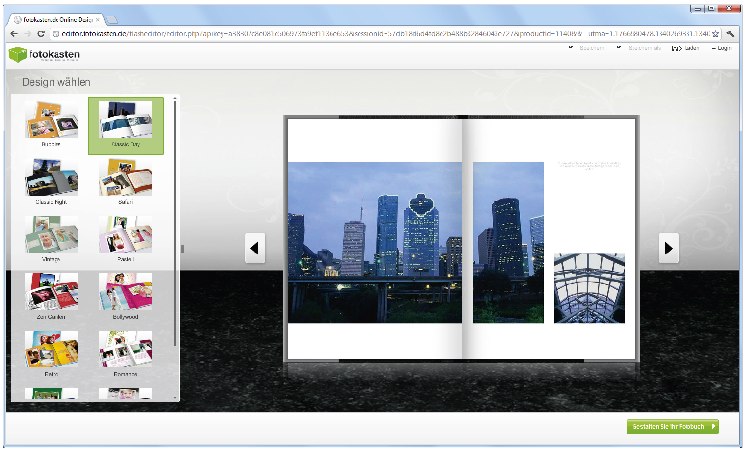Choose the Safari design thumbnail
This screenshot has height=449, width=745.
pos(126,181)
